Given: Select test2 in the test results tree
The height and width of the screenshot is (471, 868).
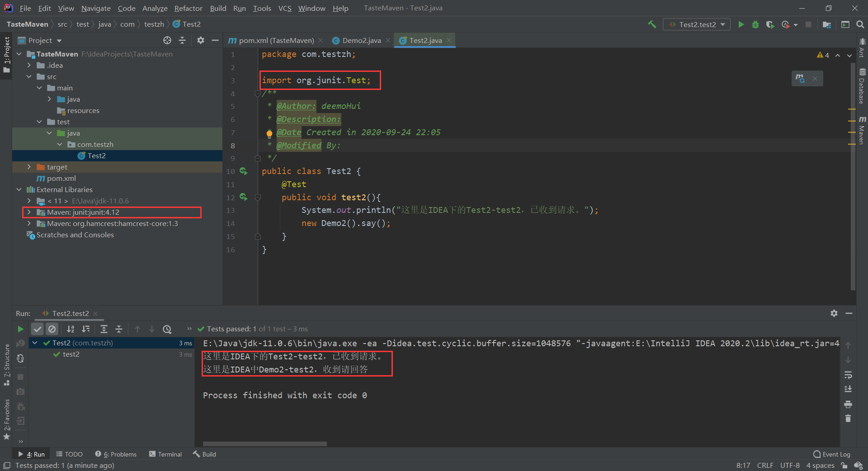Looking at the screenshot, I should click(71, 354).
